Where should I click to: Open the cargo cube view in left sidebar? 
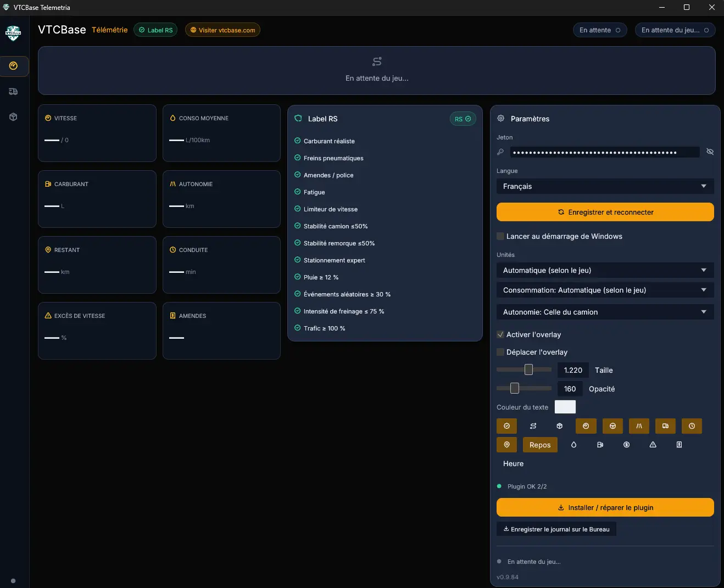pyautogui.click(x=14, y=117)
